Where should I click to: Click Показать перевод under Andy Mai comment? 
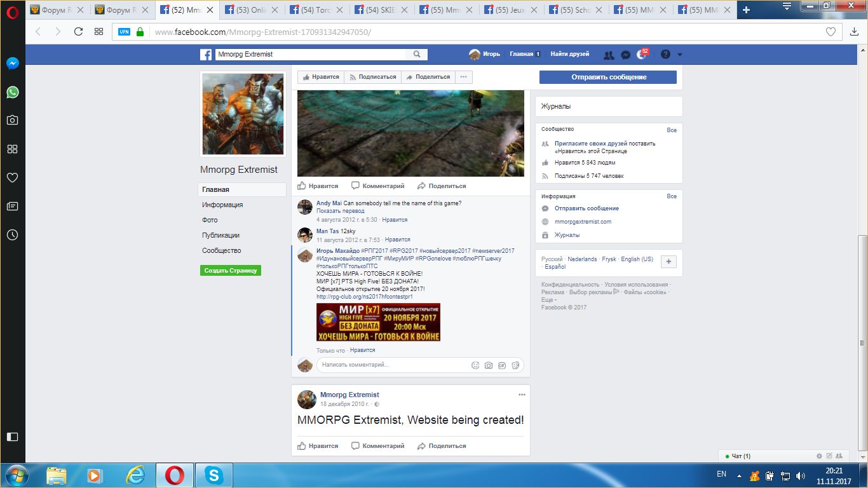pyautogui.click(x=341, y=211)
